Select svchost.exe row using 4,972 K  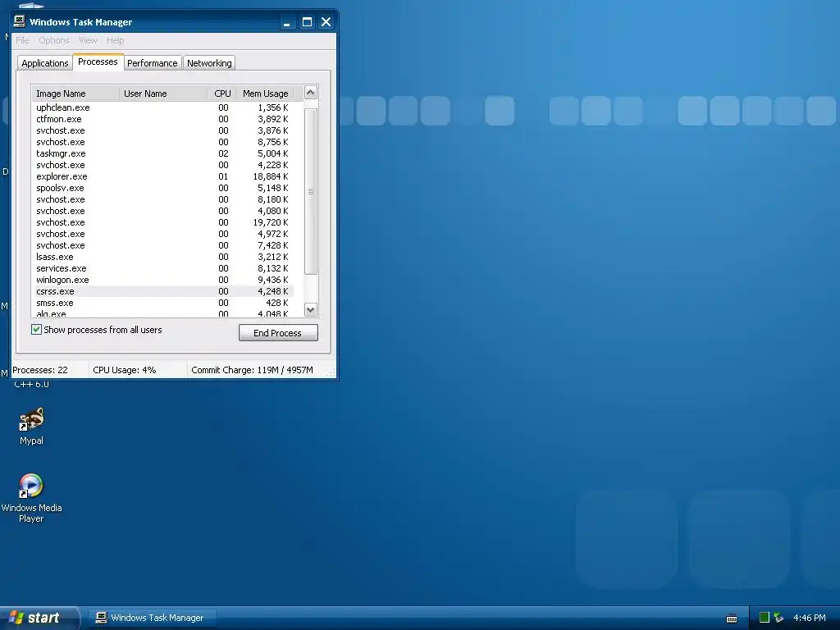162,234
